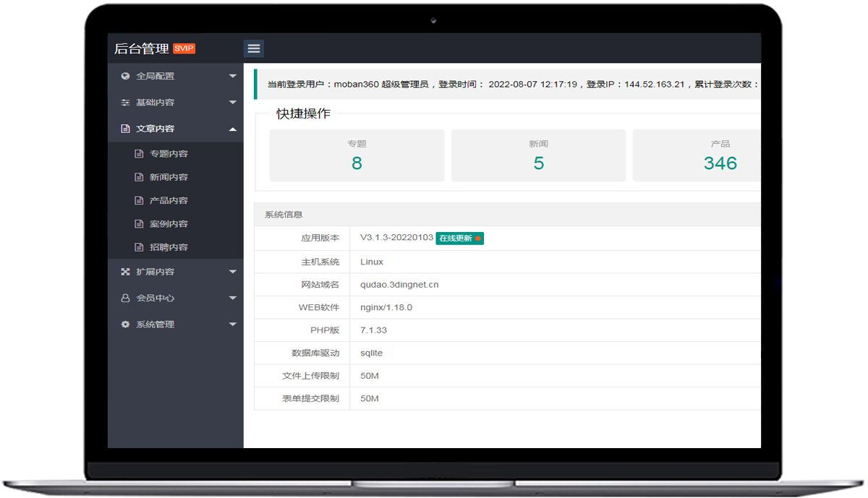
Task: Click the file icon beside 专题内容
Action: pyautogui.click(x=139, y=154)
